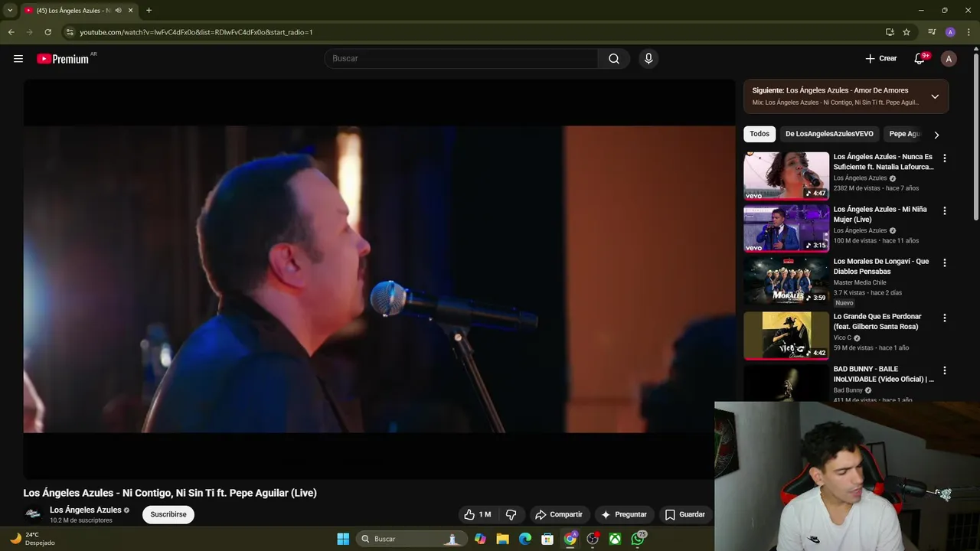Click the Suscribirse button

168,514
